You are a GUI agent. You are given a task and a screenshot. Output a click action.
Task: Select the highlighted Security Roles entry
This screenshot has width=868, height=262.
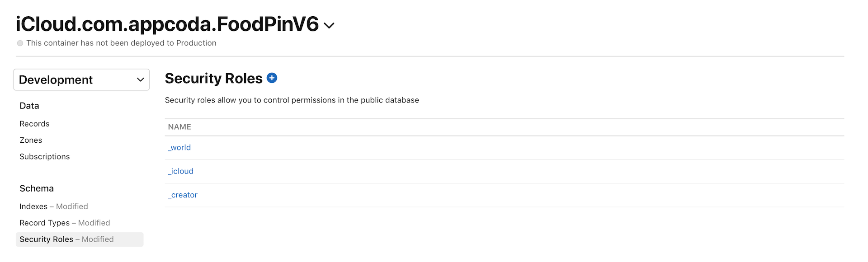[x=47, y=239]
